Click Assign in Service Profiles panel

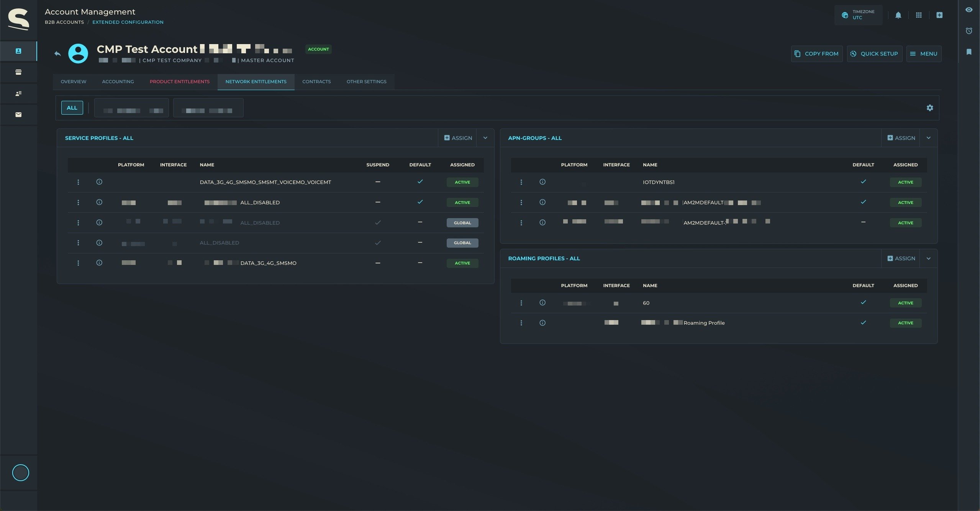458,138
